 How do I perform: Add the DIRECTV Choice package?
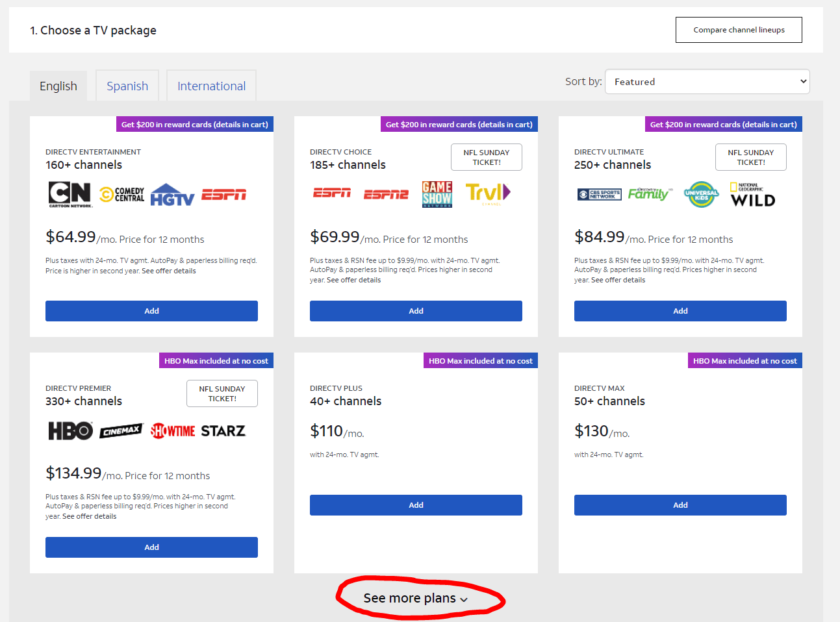(x=416, y=311)
